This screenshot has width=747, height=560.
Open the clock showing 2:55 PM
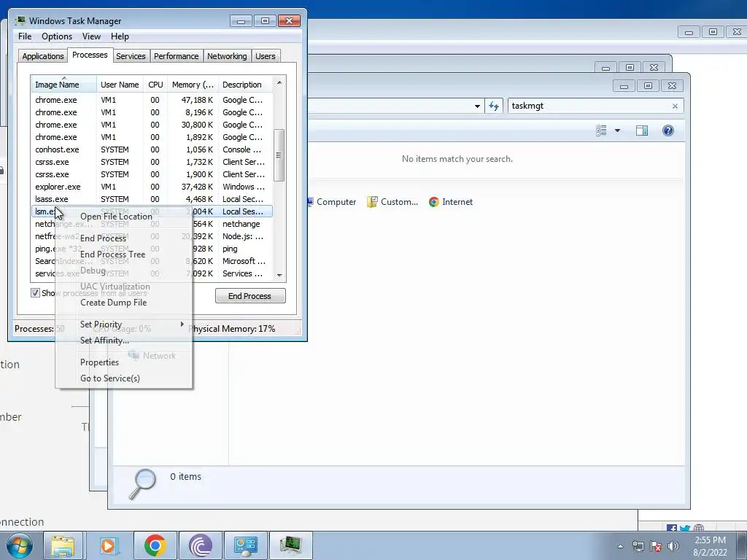pos(710,546)
